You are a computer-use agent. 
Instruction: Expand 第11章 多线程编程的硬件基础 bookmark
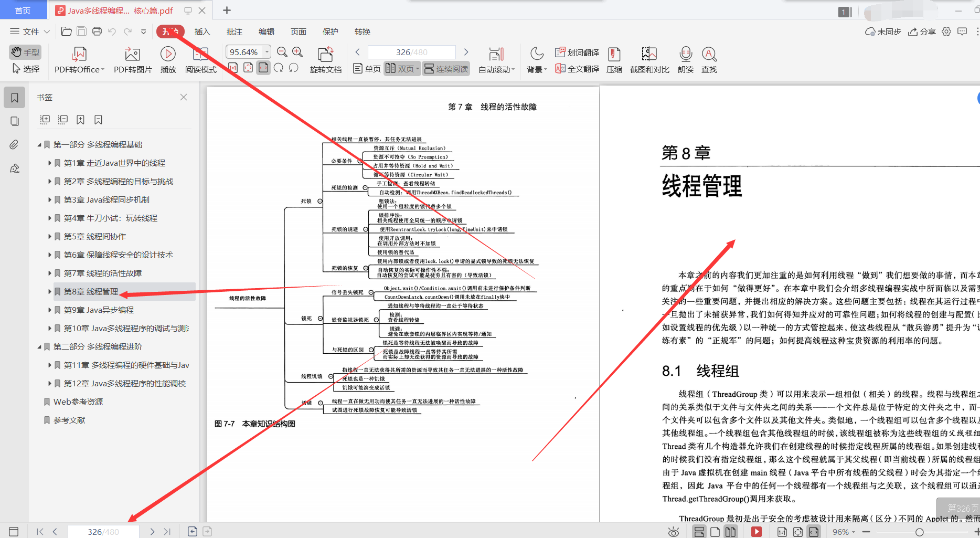point(50,365)
